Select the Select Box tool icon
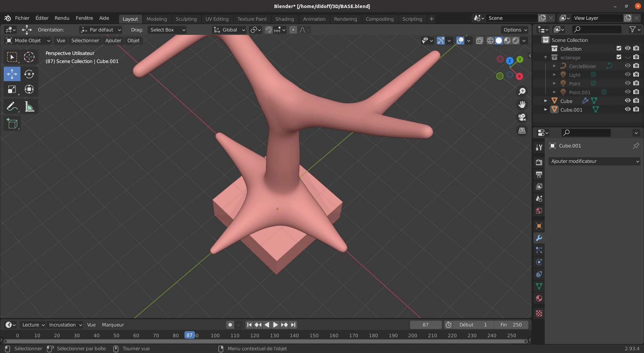 (12, 57)
